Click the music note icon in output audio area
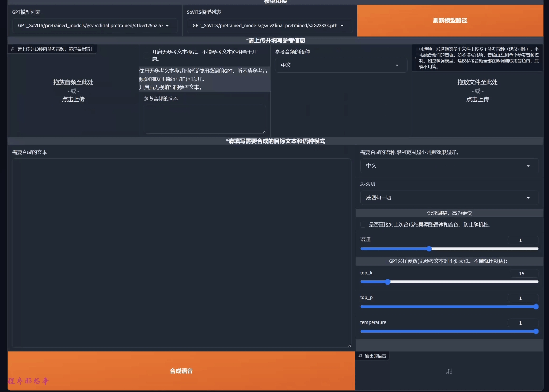Screen dimensions: 549x392 (449, 372)
